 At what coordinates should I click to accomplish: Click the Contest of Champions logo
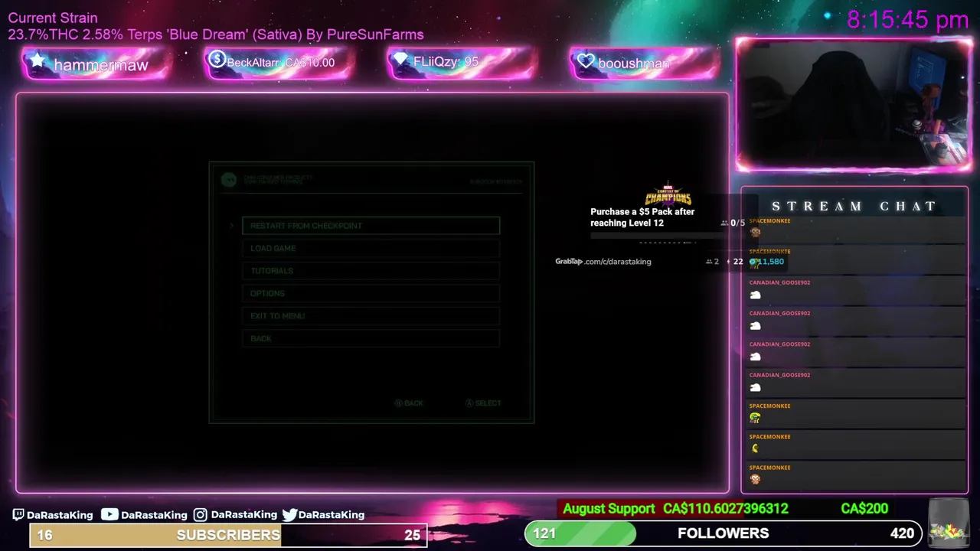(668, 195)
